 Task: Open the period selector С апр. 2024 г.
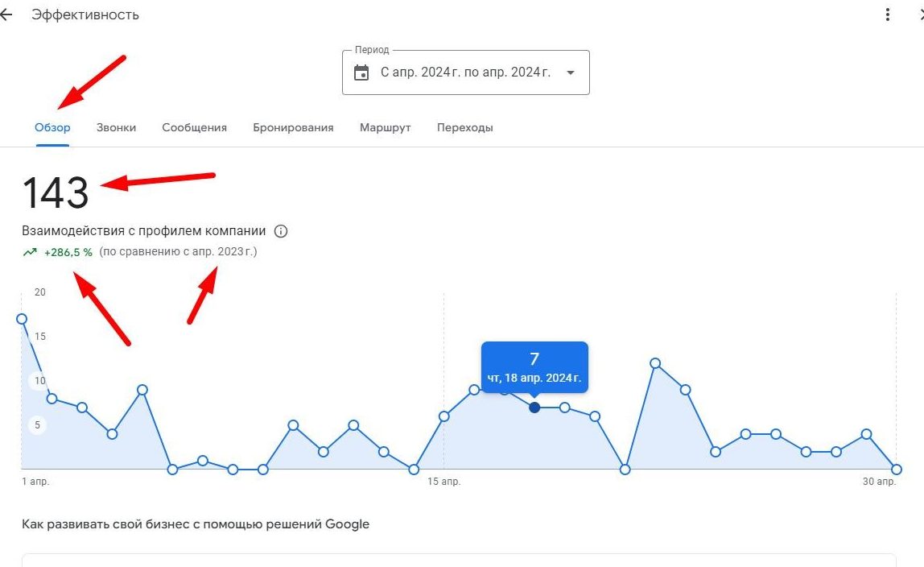point(465,72)
